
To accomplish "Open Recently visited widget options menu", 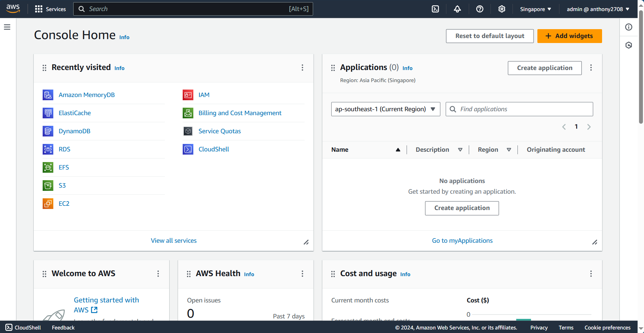I will pyautogui.click(x=302, y=68).
